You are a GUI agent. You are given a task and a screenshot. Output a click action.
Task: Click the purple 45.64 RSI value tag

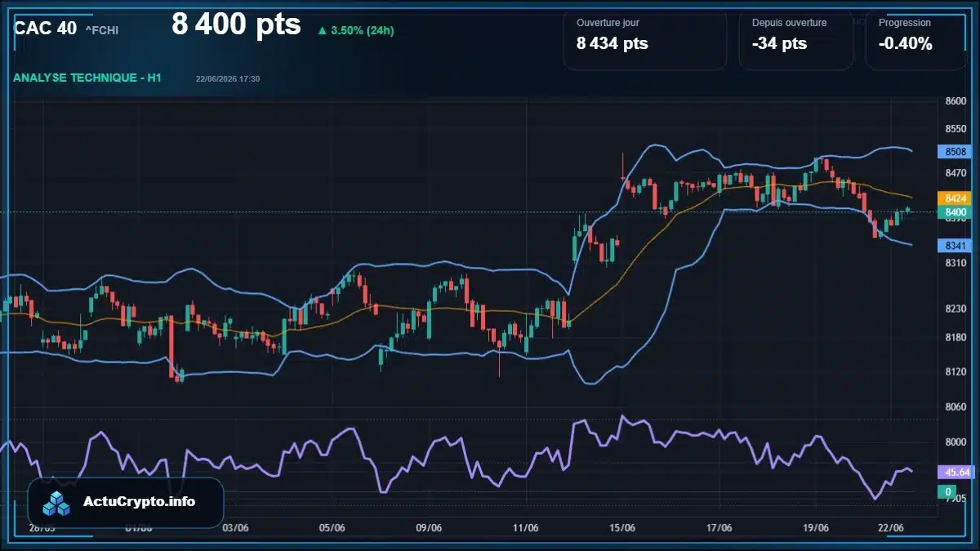point(956,473)
